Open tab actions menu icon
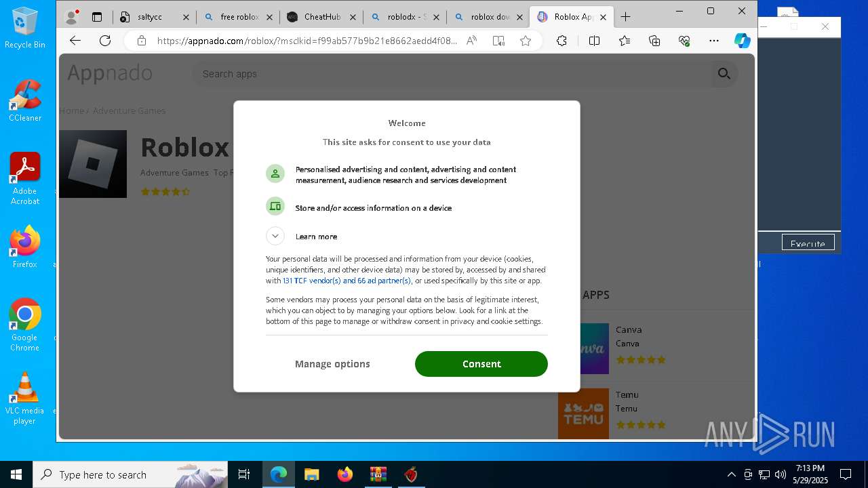 click(x=97, y=17)
